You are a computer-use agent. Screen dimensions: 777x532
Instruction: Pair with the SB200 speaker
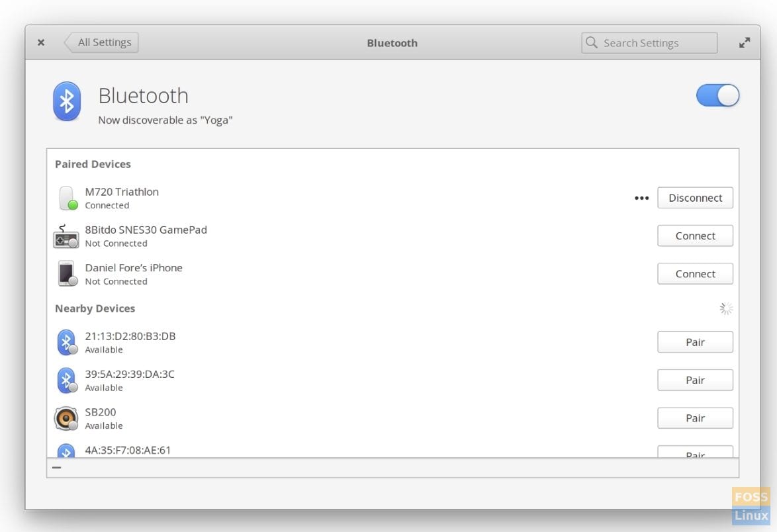(695, 419)
